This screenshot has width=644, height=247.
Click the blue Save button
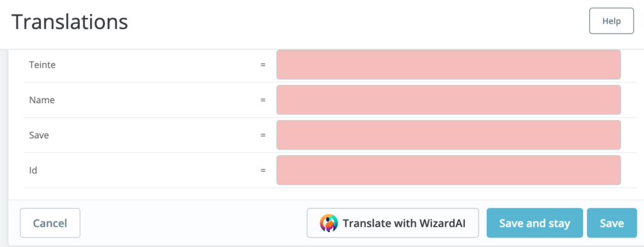[x=612, y=222]
